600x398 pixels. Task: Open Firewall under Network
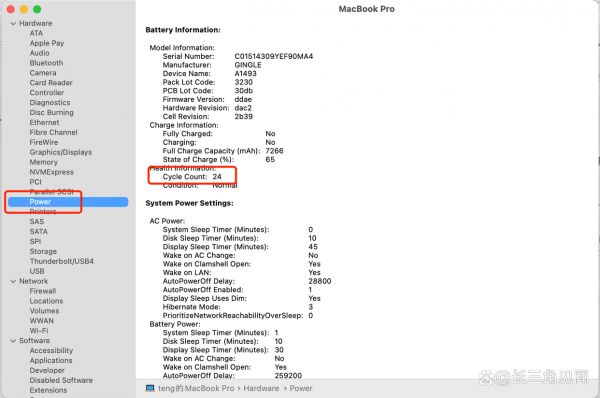(43, 291)
